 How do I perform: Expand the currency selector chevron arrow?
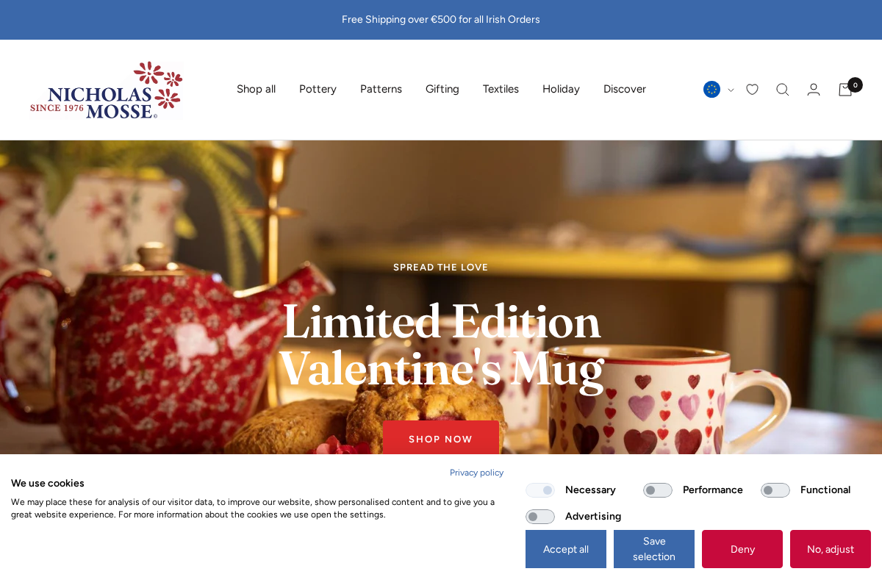point(731,90)
